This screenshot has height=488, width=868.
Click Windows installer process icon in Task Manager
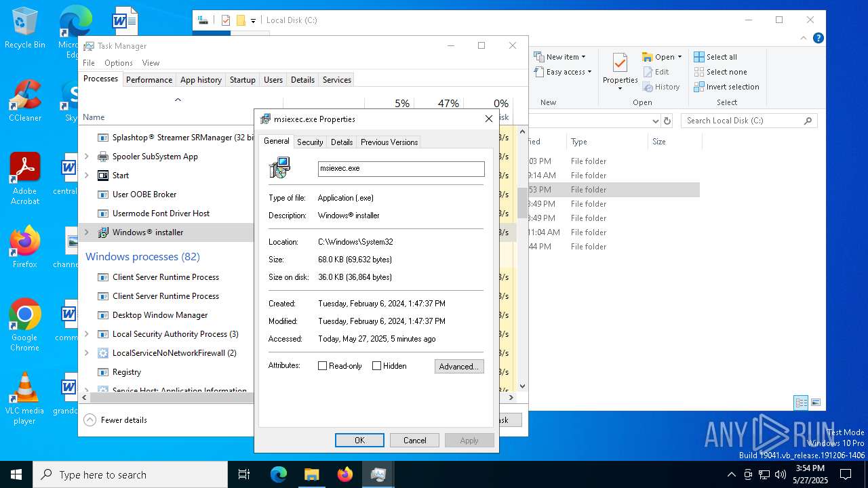tap(103, 232)
